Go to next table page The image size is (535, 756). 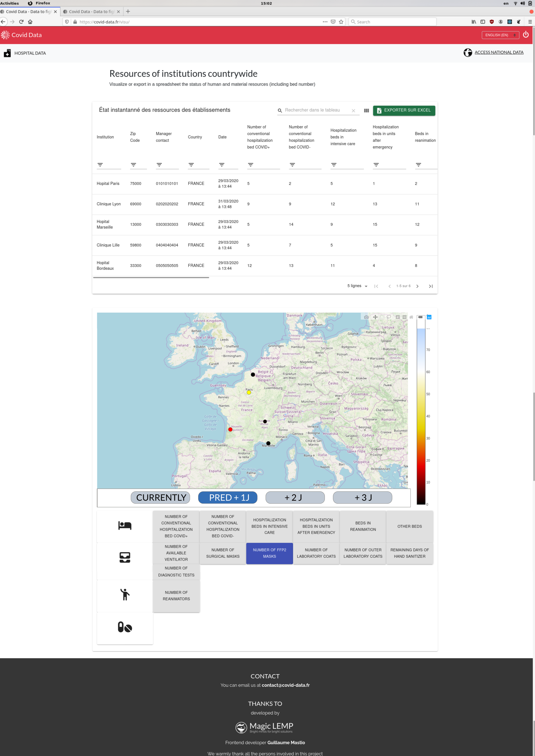tap(417, 286)
